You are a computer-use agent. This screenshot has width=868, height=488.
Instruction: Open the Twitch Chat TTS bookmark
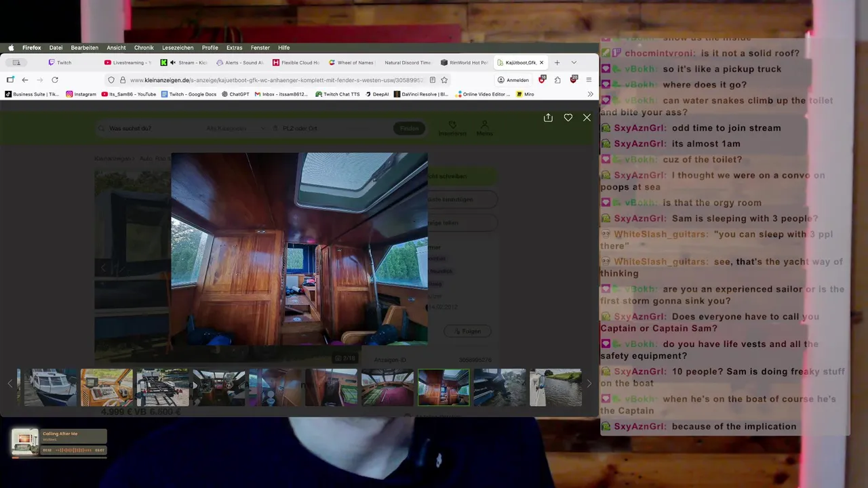(338, 94)
